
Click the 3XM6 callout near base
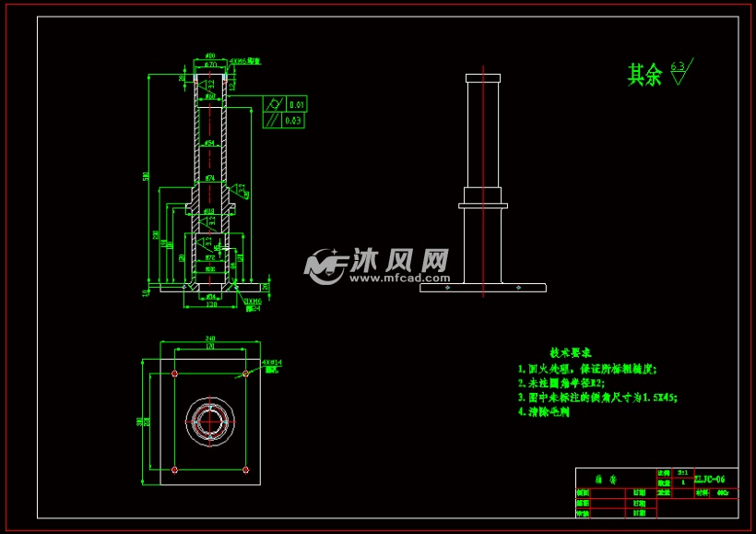(253, 302)
